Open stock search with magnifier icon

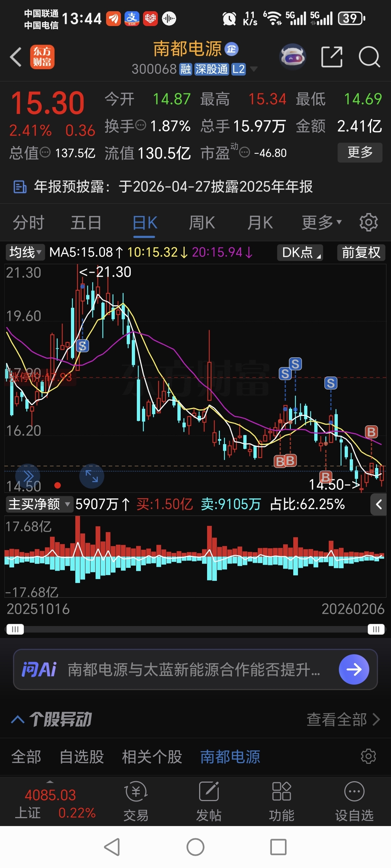click(x=369, y=57)
